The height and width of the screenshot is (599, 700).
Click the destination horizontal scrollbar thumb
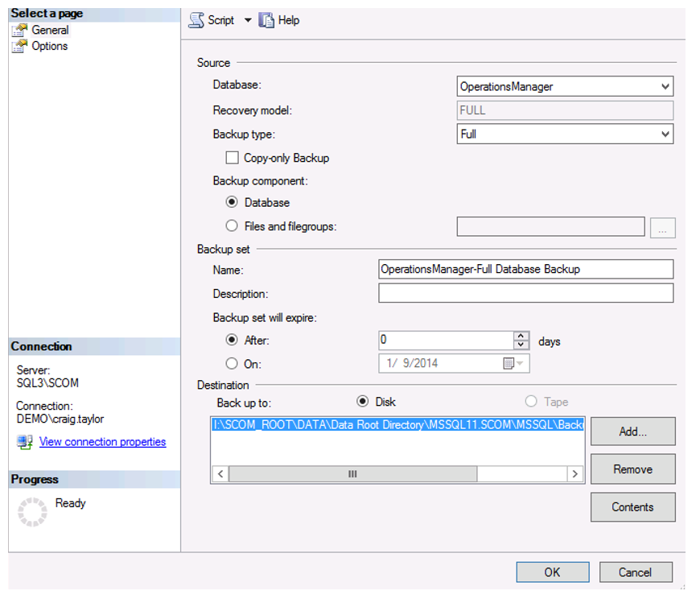352,474
